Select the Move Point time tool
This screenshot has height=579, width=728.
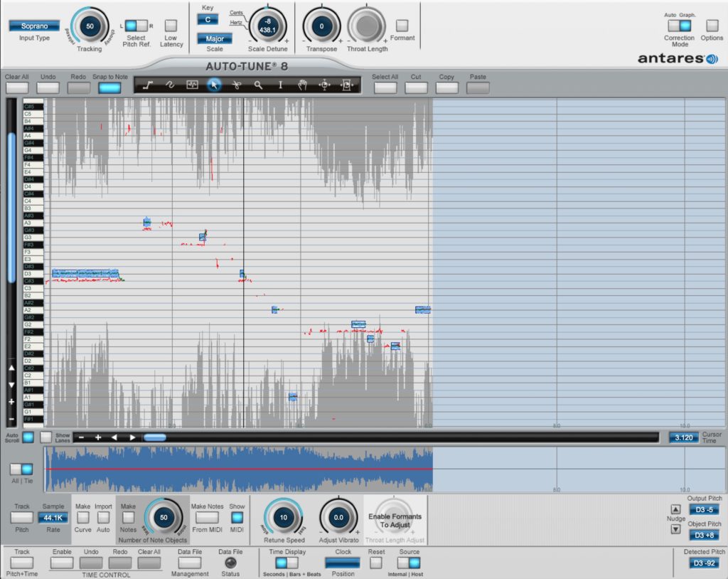point(324,85)
